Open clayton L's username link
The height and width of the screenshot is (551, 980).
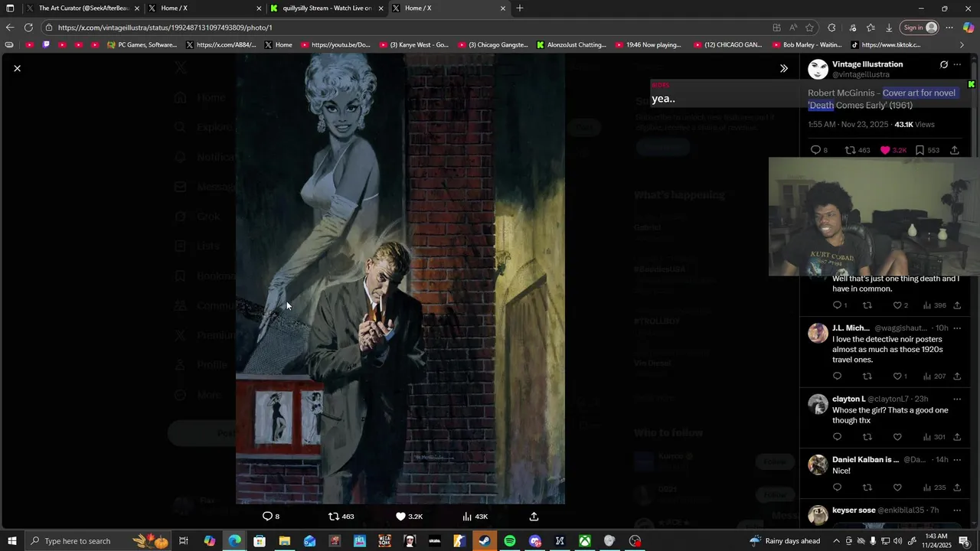click(848, 399)
